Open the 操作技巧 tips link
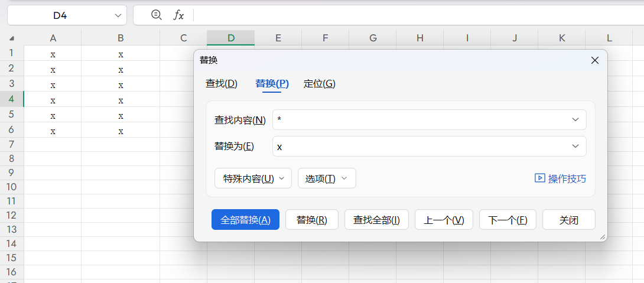Screen dimensions: 644x283 (560, 178)
